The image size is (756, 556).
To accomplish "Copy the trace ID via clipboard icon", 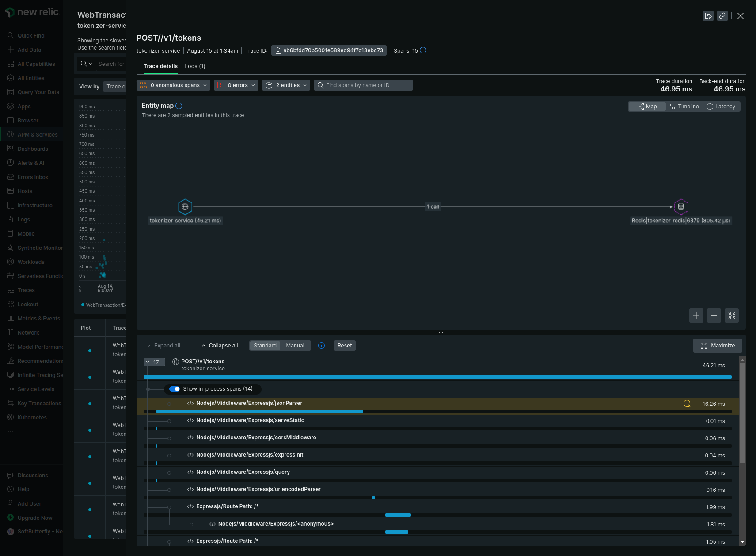I will (278, 50).
